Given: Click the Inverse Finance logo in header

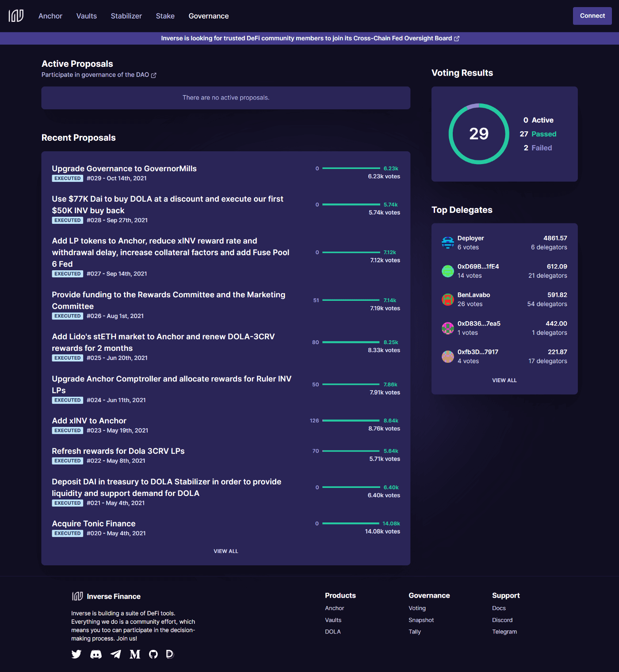Looking at the screenshot, I should coord(16,16).
